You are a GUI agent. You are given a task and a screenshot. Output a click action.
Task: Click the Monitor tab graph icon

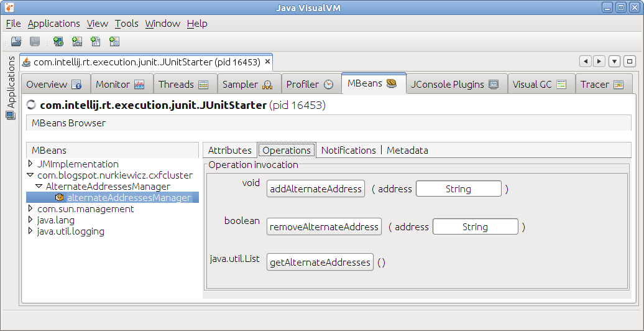click(x=140, y=85)
